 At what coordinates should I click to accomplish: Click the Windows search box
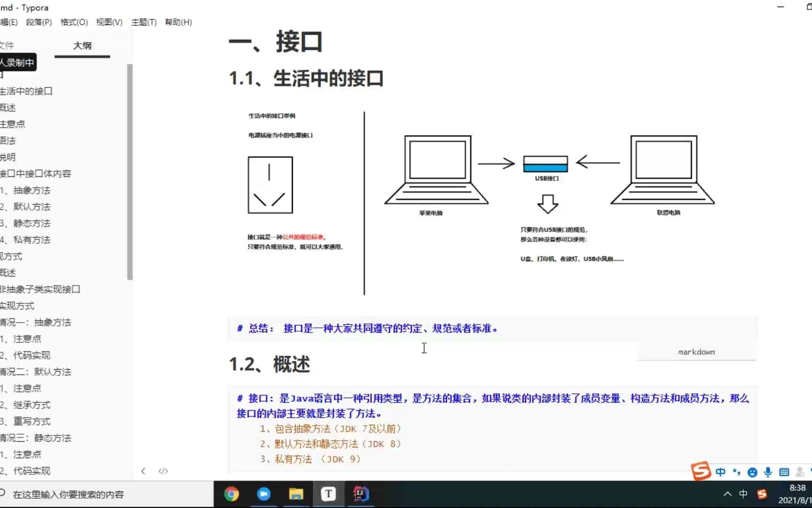pyautogui.click(x=107, y=494)
